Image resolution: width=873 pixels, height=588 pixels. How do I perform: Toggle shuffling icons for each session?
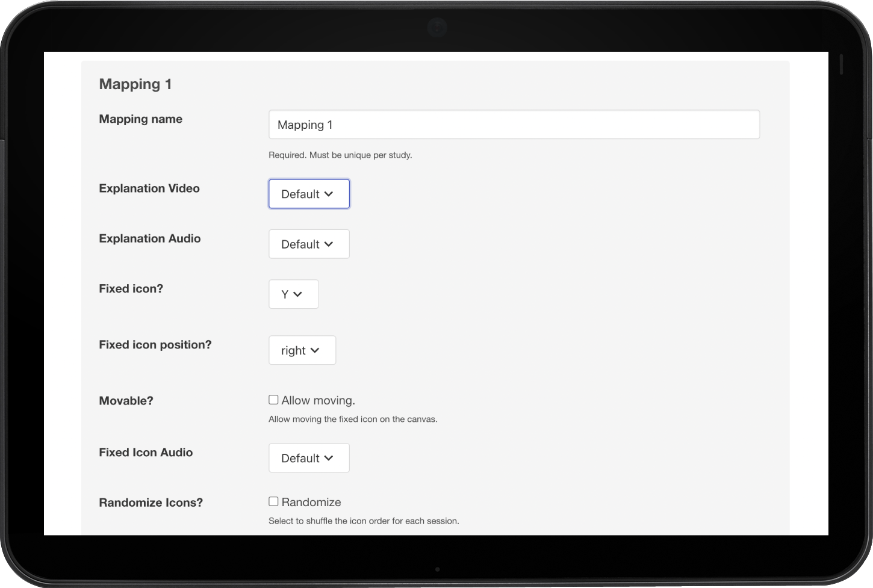(273, 501)
